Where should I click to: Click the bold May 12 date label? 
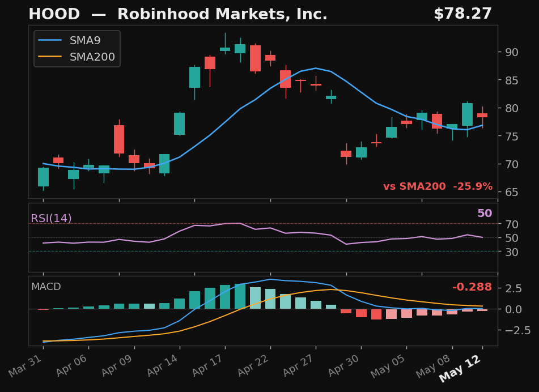tap(461, 368)
